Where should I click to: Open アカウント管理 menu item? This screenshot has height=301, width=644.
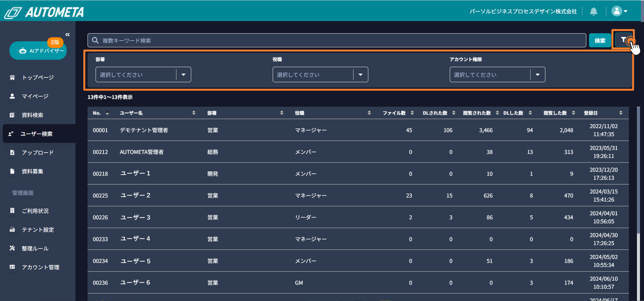[x=41, y=267]
